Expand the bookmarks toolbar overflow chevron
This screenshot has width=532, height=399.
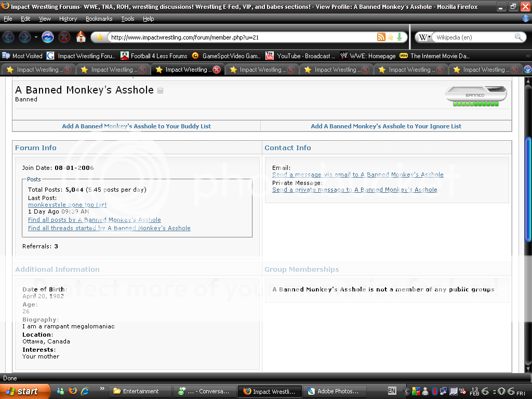coord(527,56)
